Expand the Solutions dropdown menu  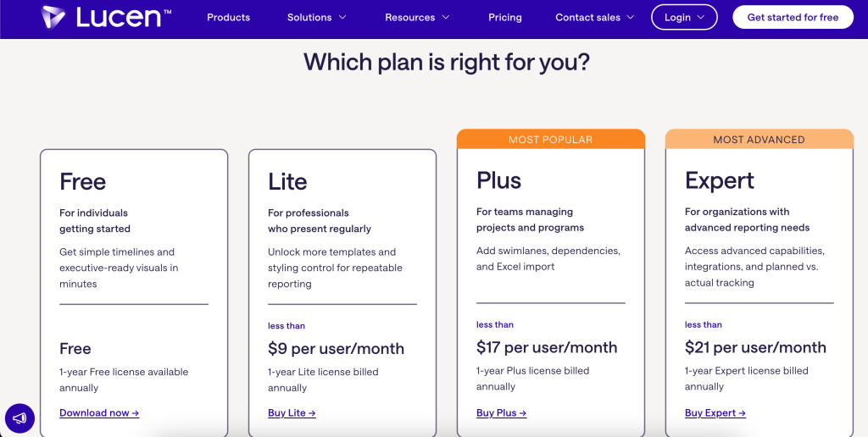317,17
